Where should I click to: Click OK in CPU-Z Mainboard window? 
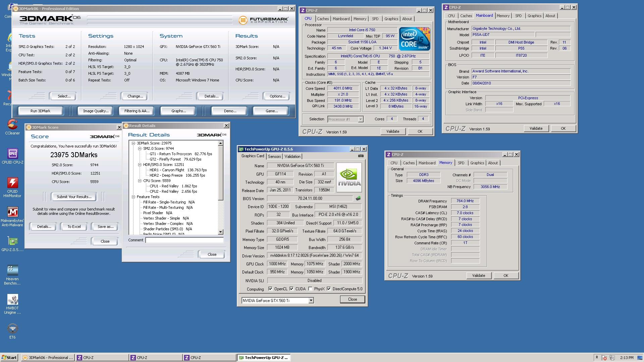pos(563,128)
